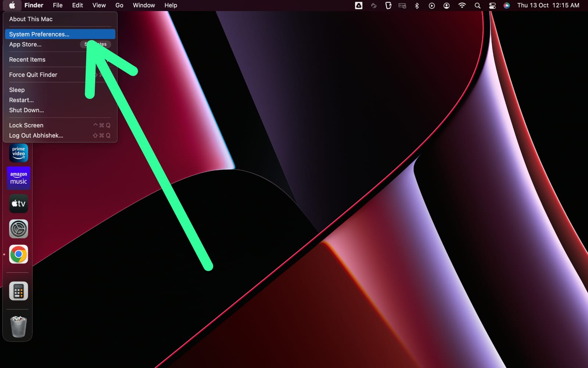Open the Wi-Fi status menu
Viewport: 588px width, 368px height.
pyautogui.click(x=462, y=6)
